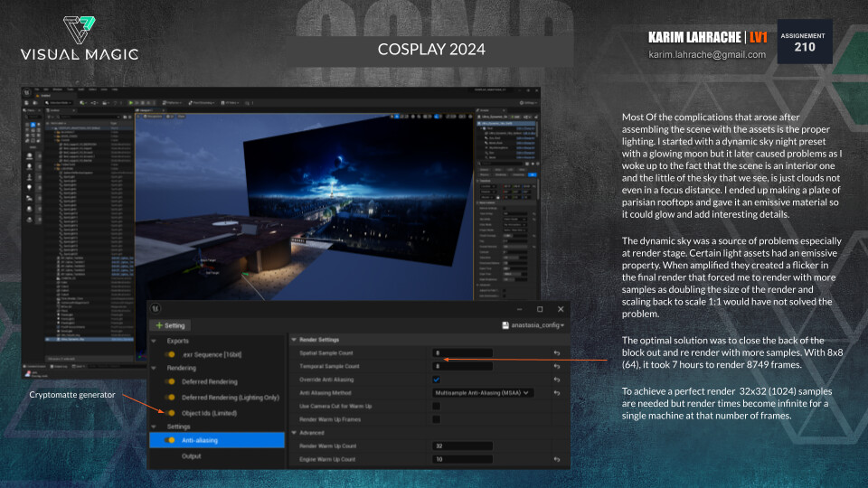Click the Add button in Details panel
Viewport: 868px width, 488px height.
[515, 117]
